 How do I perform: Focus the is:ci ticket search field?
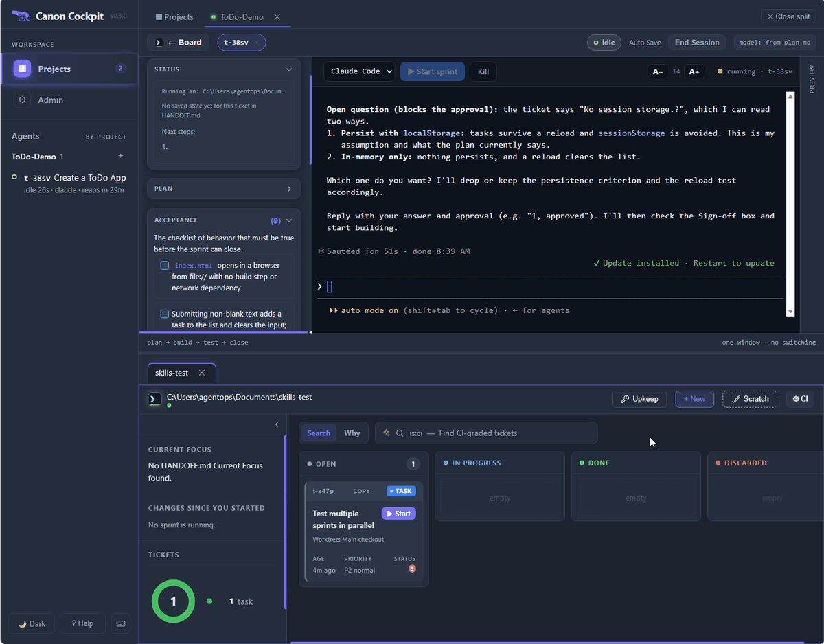point(486,433)
